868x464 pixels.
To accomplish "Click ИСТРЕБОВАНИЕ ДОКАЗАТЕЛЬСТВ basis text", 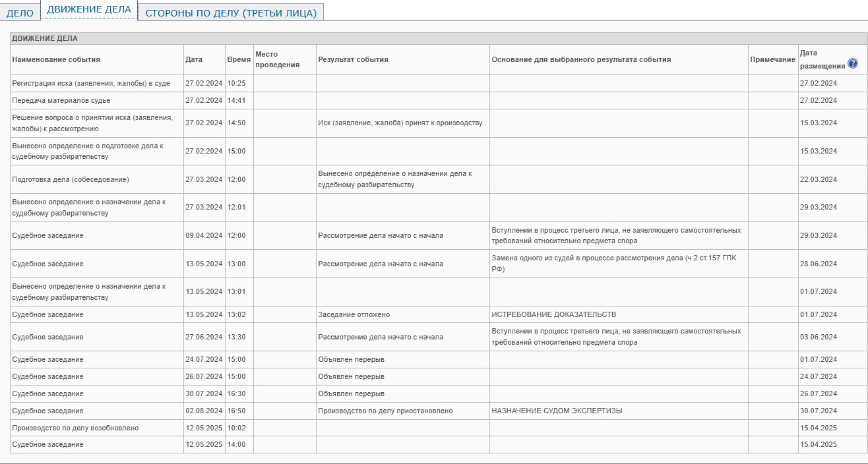I will tap(553, 315).
